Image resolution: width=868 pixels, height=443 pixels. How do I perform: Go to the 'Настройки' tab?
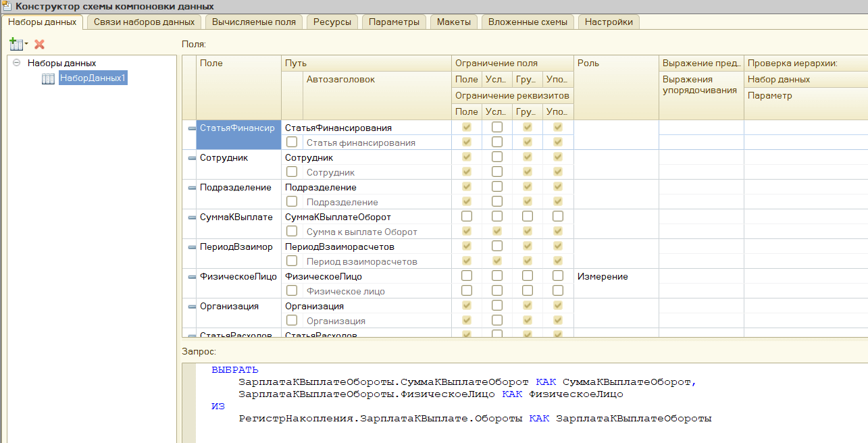pyautogui.click(x=609, y=22)
